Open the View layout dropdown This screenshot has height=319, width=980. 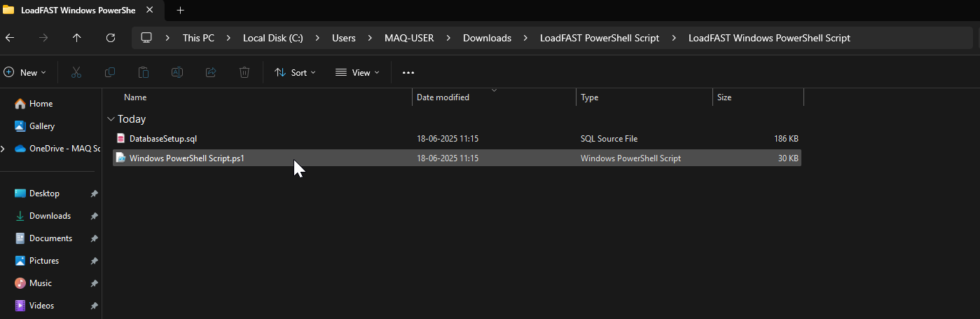point(357,72)
